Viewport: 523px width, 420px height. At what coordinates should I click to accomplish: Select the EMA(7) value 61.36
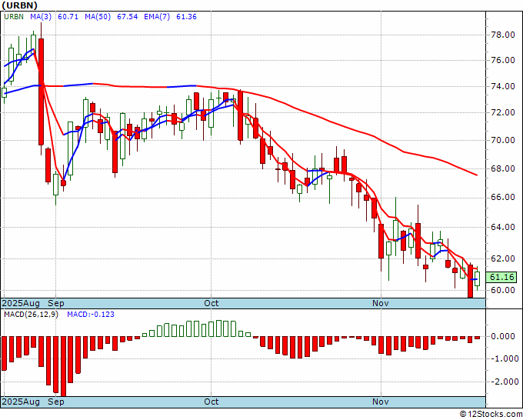tap(186, 17)
